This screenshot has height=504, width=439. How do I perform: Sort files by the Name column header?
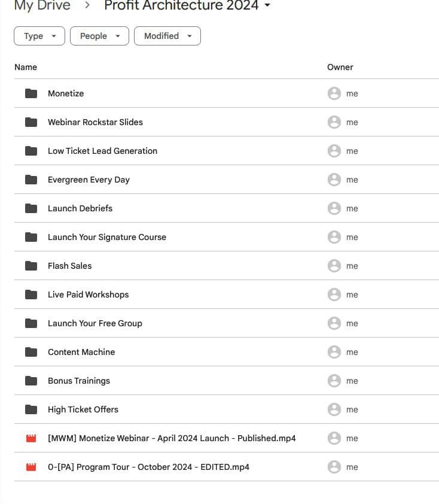(x=26, y=67)
